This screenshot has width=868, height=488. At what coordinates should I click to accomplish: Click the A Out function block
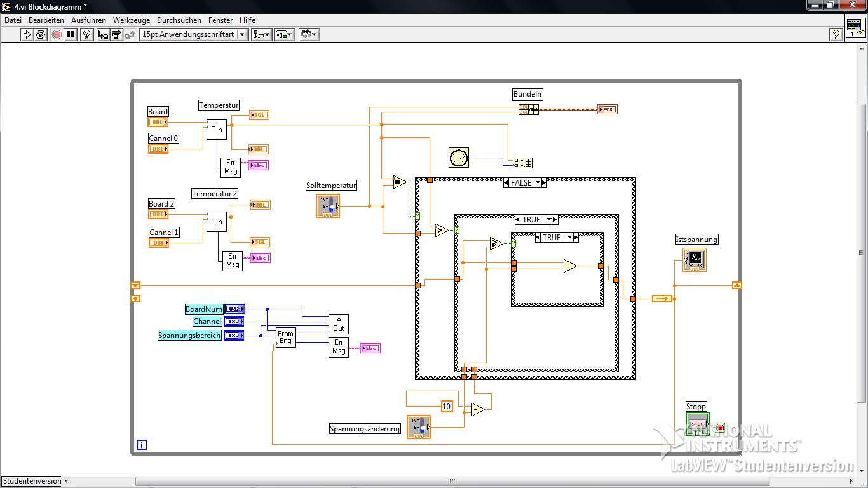click(x=338, y=324)
